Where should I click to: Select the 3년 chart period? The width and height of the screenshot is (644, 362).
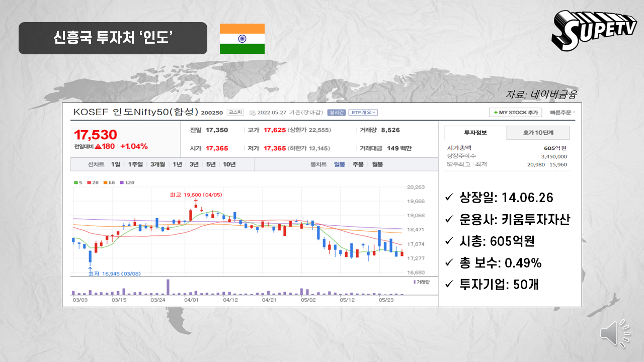coord(194,164)
